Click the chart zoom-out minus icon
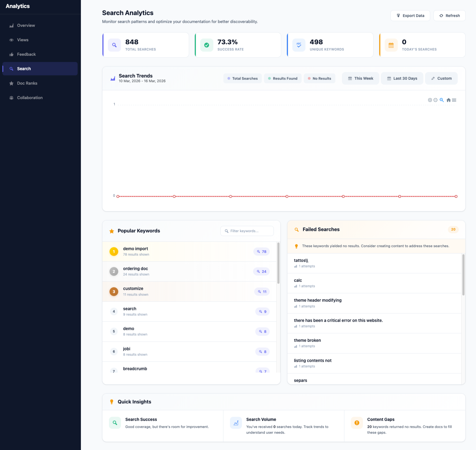The height and width of the screenshot is (450, 476). [435, 100]
